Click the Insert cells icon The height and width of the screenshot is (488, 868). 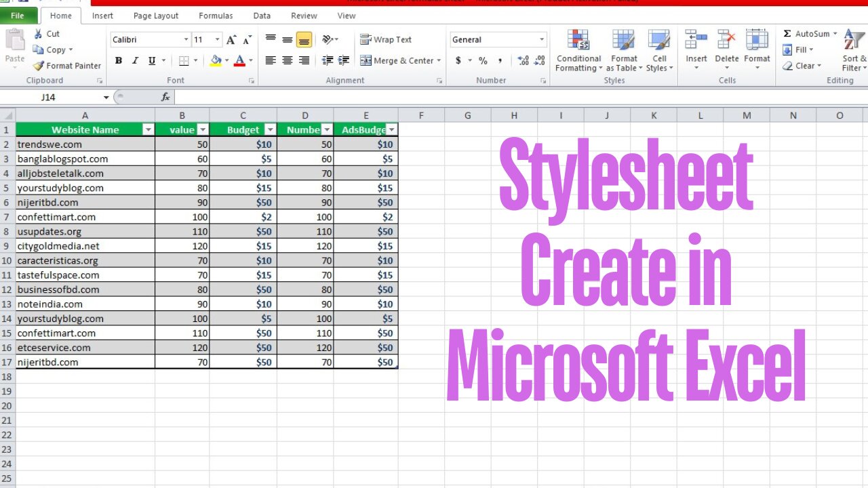pyautogui.click(x=696, y=40)
